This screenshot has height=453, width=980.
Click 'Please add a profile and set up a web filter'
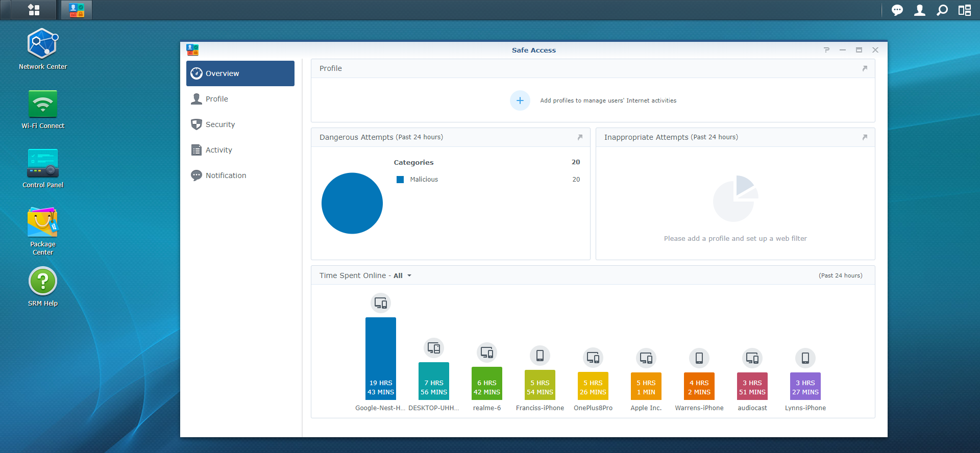(736, 238)
